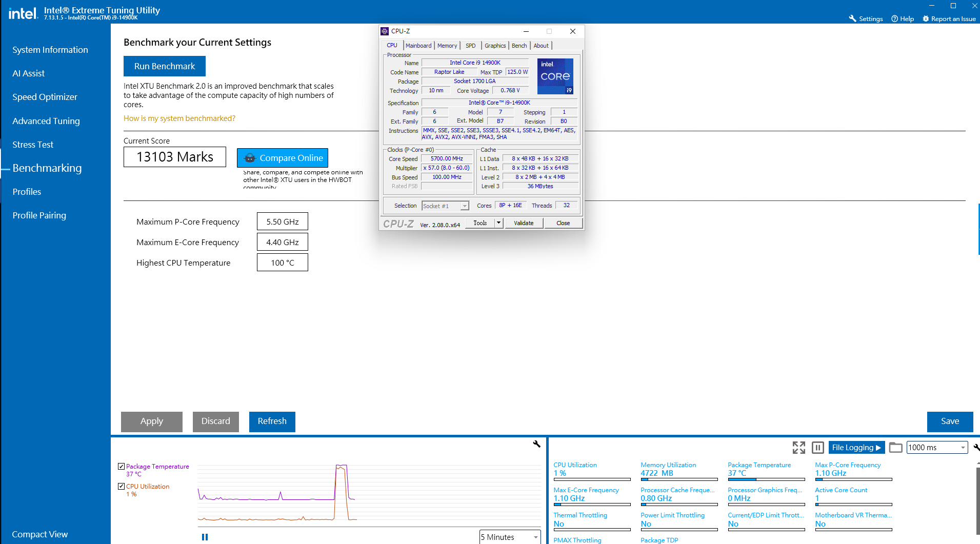Switch to Bench tab in CPU-Z
Image resolution: width=980 pixels, height=544 pixels.
(519, 46)
